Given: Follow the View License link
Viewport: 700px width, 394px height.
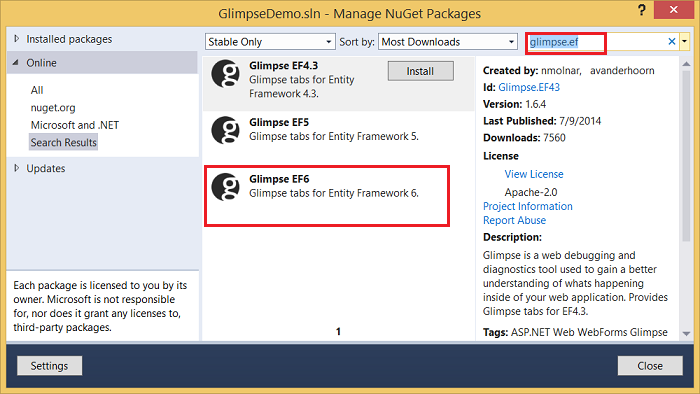Looking at the screenshot, I should pyautogui.click(x=534, y=174).
